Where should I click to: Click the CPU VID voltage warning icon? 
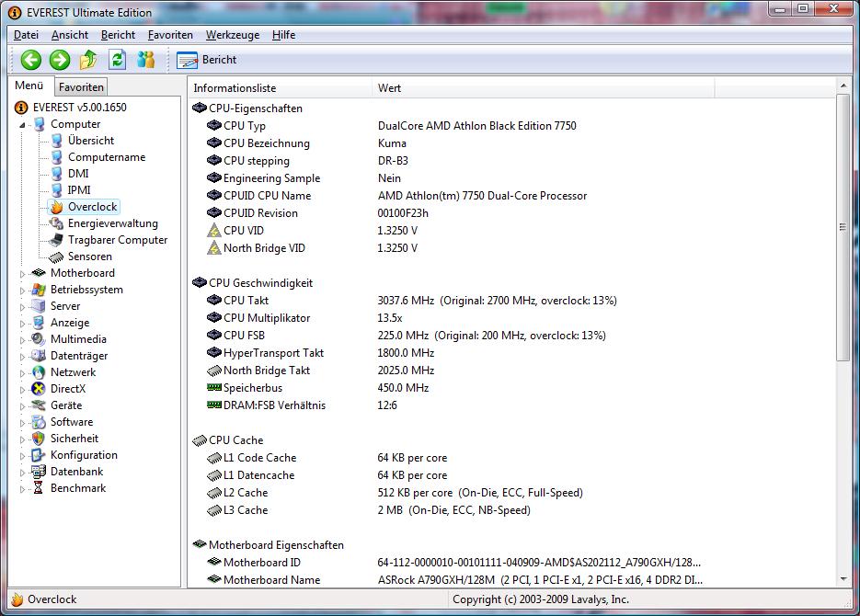(214, 231)
